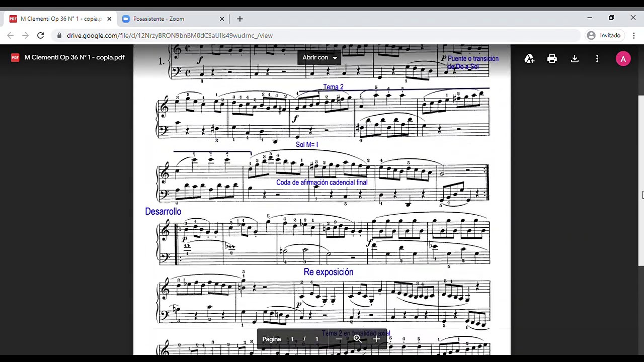The image size is (644, 362).
Task: Open Drive viewer more actions menu
Action: tap(597, 59)
